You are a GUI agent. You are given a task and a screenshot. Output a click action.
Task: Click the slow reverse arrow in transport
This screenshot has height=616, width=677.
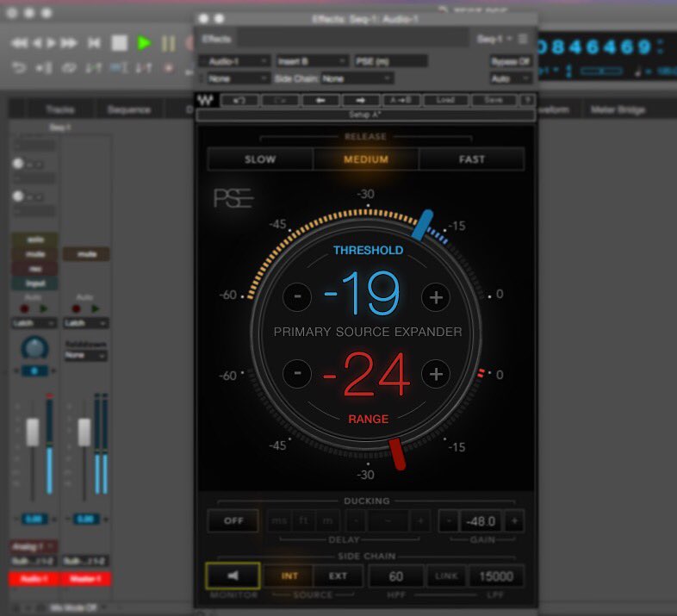(38, 43)
